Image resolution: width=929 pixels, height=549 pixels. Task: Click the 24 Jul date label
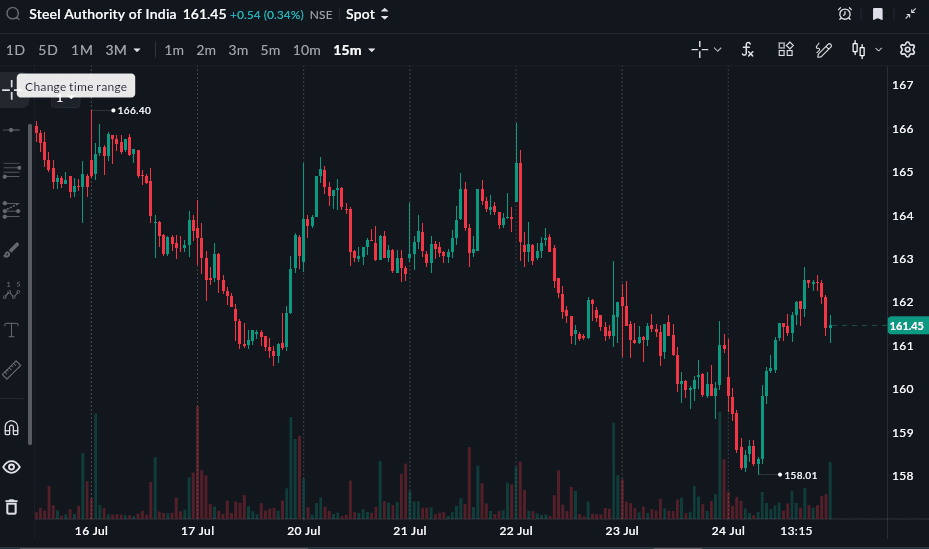click(x=728, y=531)
